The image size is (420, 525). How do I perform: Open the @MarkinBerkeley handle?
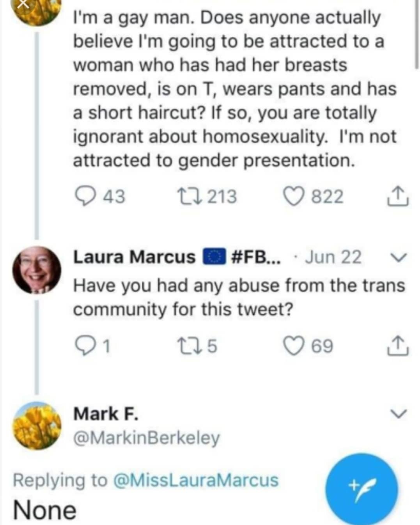tap(147, 438)
